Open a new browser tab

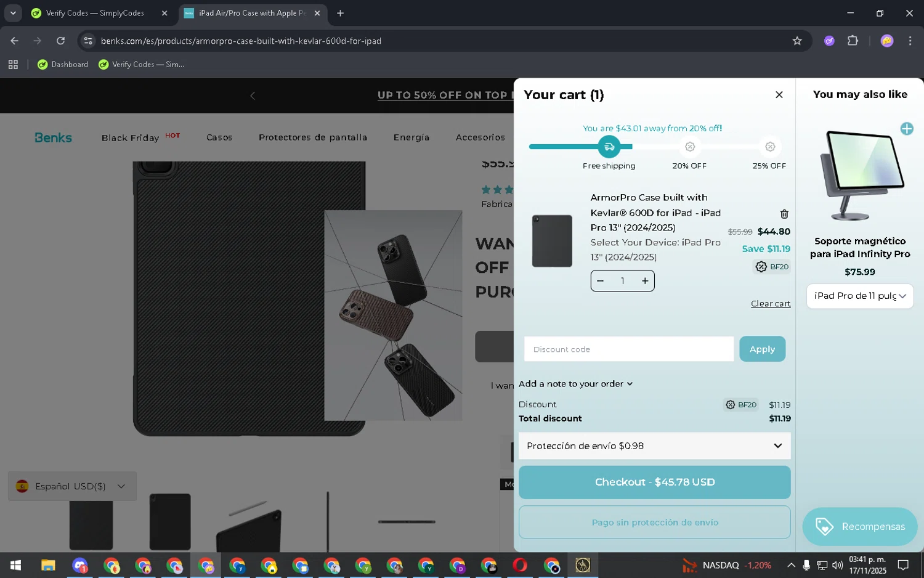coord(340,13)
